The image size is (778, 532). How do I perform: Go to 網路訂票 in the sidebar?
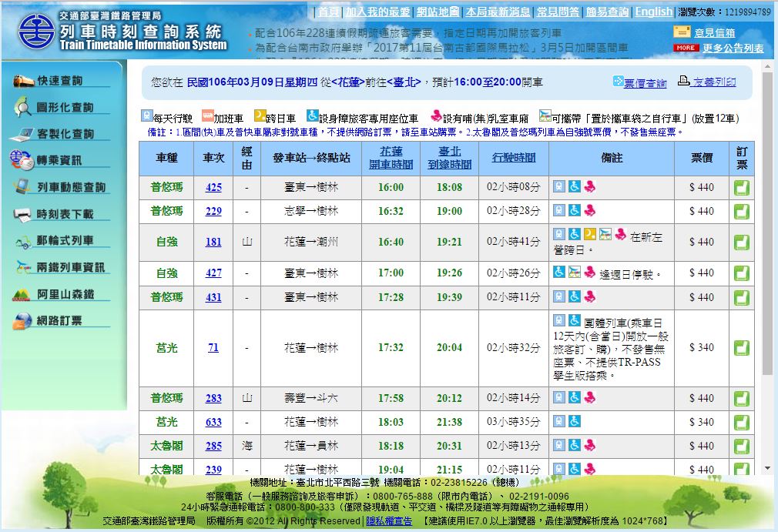coord(59,321)
